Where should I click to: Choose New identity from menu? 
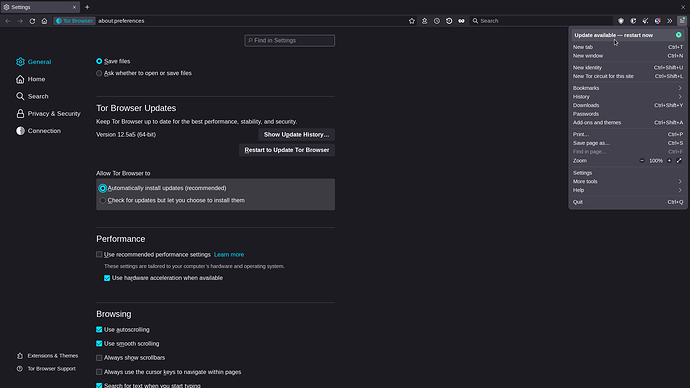click(x=628, y=68)
